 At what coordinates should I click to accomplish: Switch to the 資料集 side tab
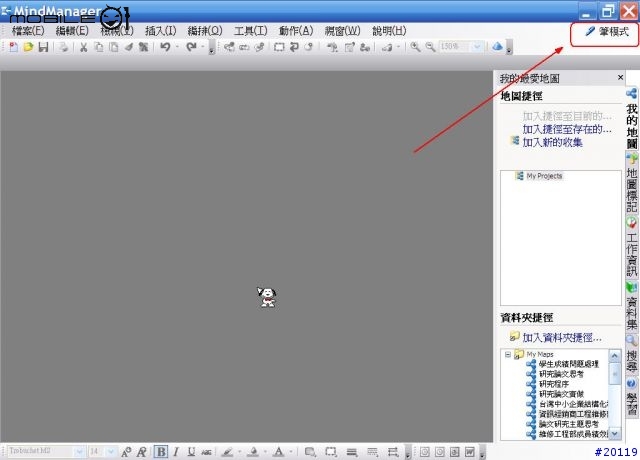pos(632,306)
